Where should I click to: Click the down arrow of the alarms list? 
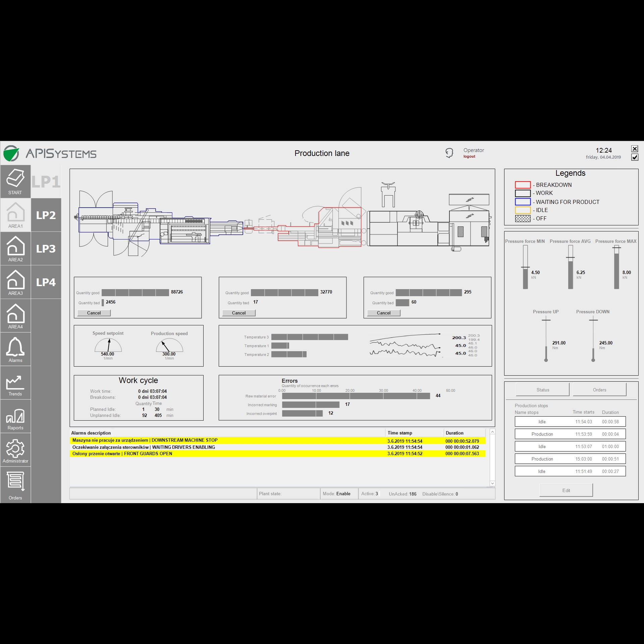[492, 483]
